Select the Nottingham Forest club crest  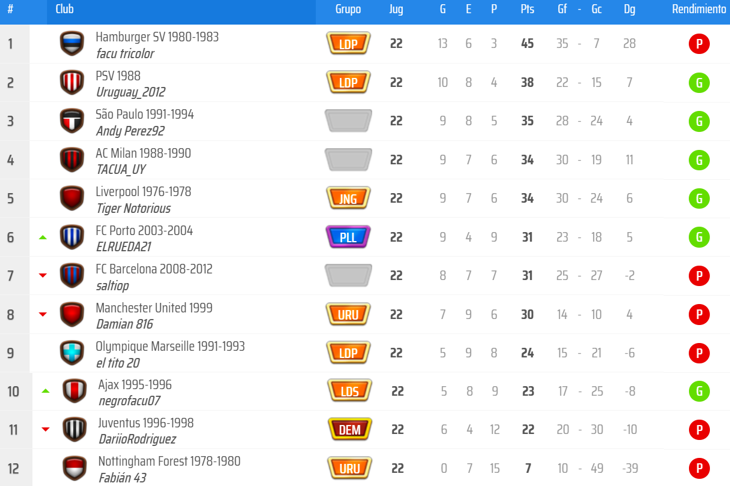(x=75, y=468)
